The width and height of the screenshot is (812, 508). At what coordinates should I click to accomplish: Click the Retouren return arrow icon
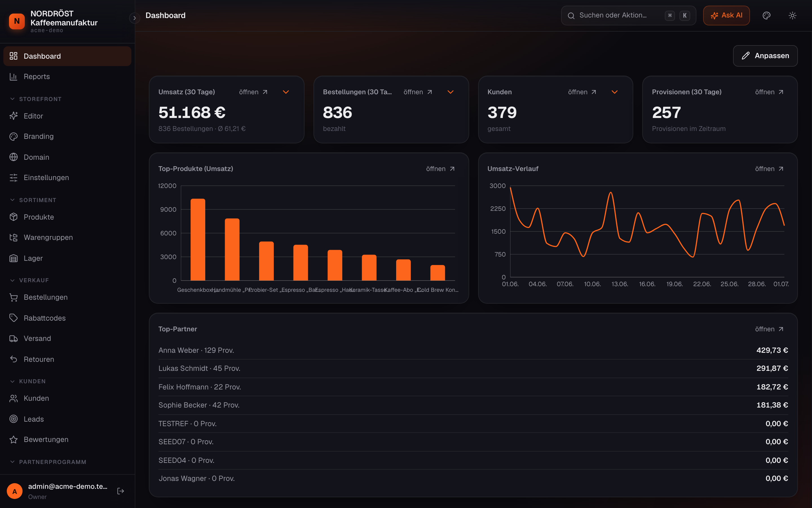point(14,360)
